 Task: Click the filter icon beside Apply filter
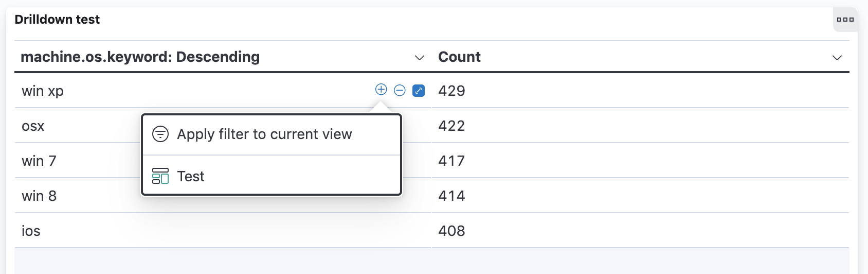[160, 134]
